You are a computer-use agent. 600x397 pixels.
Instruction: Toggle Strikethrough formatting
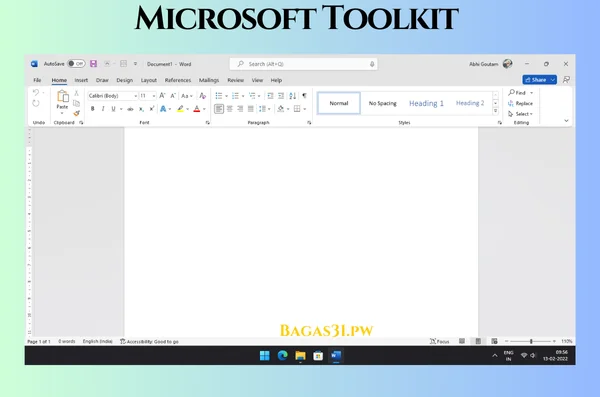[130, 109]
